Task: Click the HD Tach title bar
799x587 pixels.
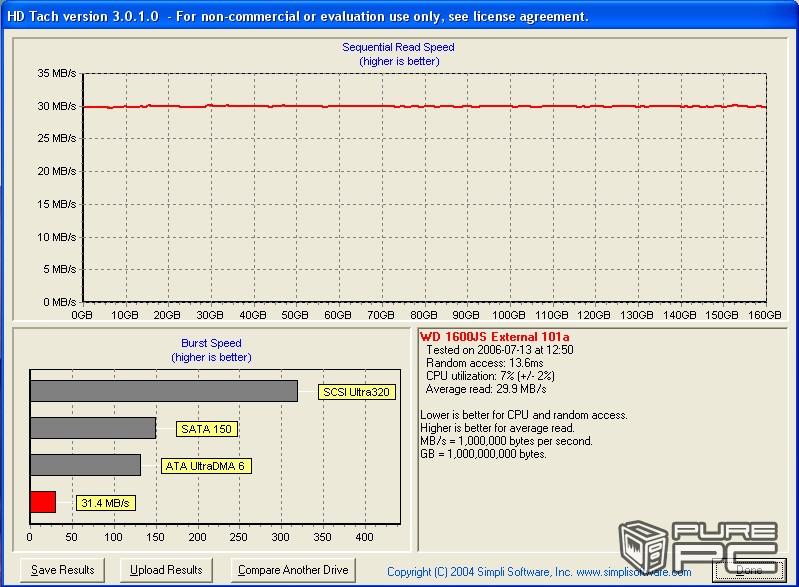Action: pos(400,16)
